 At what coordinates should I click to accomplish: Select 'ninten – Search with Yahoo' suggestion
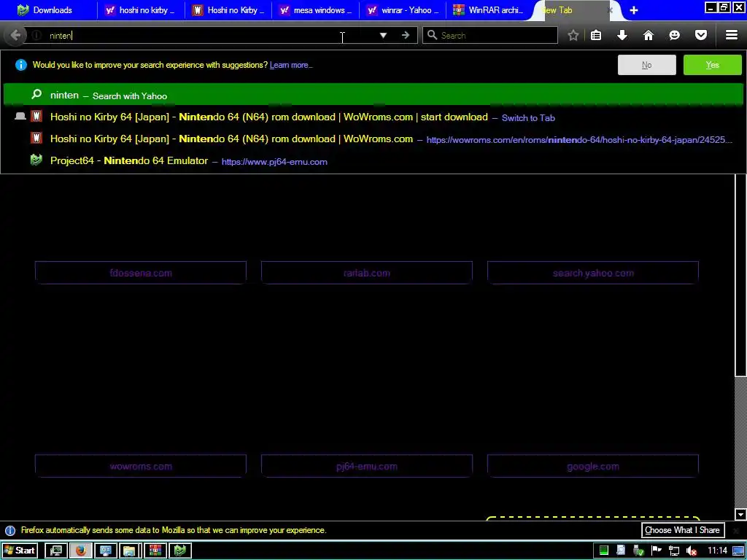point(373,95)
